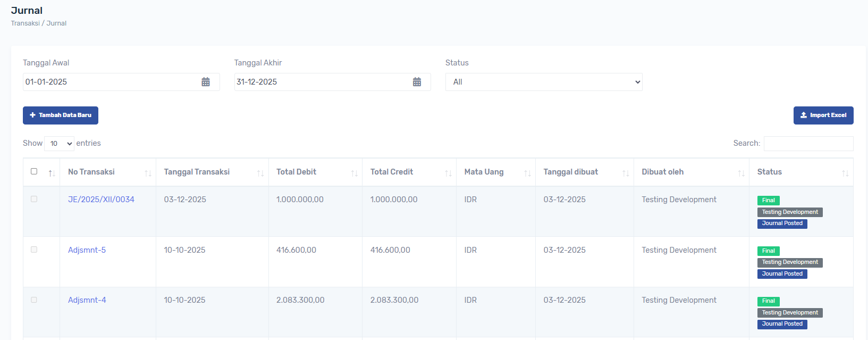Focus the Search input field
The height and width of the screenshot is (340, 868).
(x=808, y=144)
